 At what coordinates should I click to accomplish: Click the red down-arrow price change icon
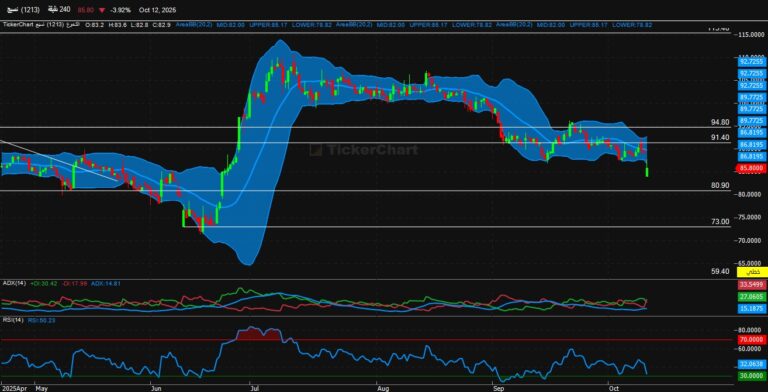(101, 10)
